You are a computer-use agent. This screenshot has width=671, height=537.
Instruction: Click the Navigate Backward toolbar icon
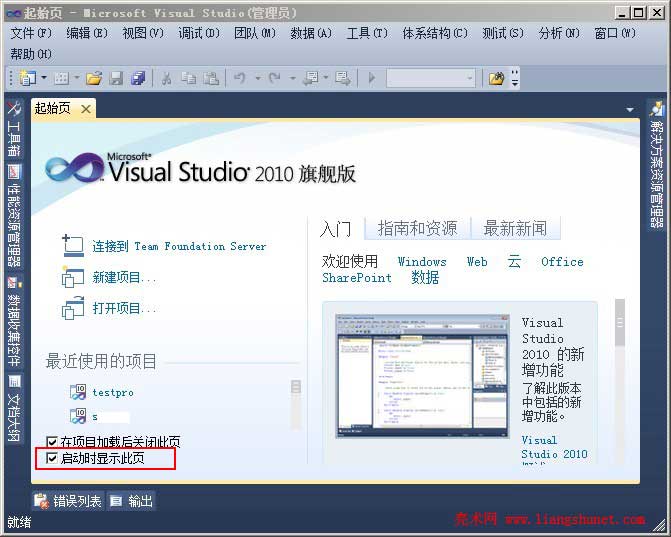pyautogui.click(x=311, y=78)
